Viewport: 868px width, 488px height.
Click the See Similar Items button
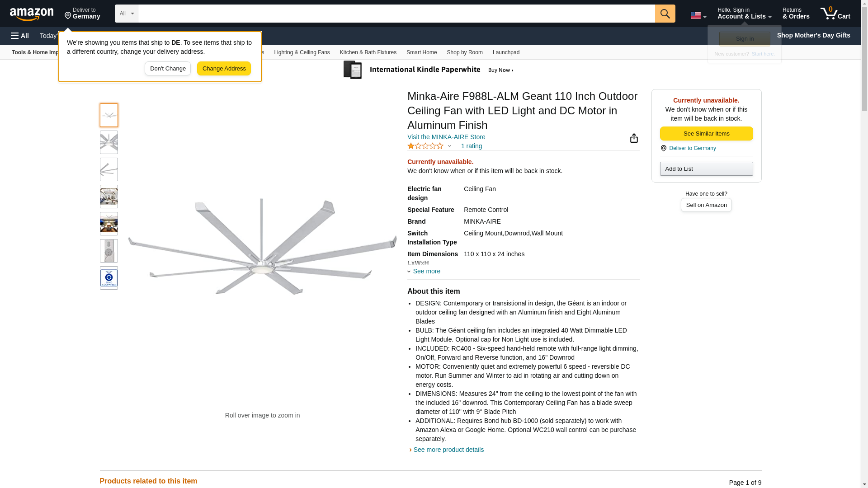pos(706,134)
